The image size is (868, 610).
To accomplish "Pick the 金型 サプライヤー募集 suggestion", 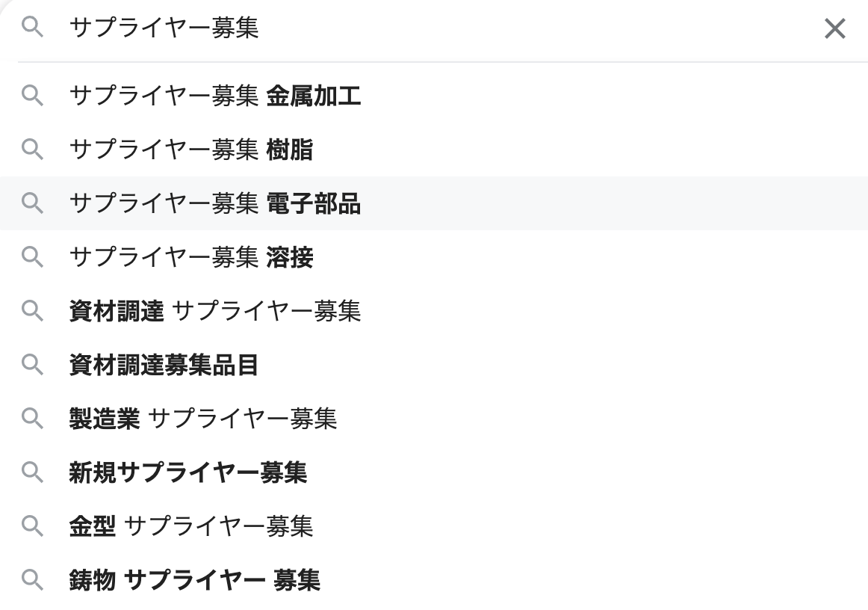I will coord(191,527).
